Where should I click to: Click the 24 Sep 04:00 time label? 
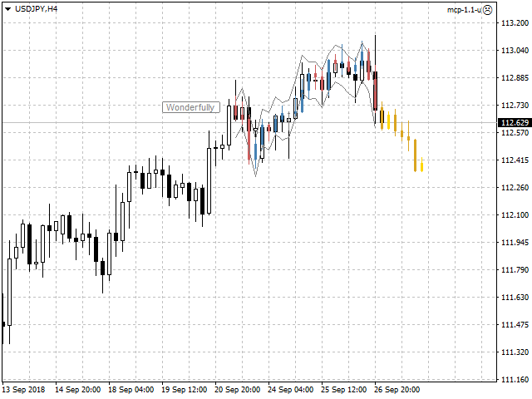tap(290, 389)
